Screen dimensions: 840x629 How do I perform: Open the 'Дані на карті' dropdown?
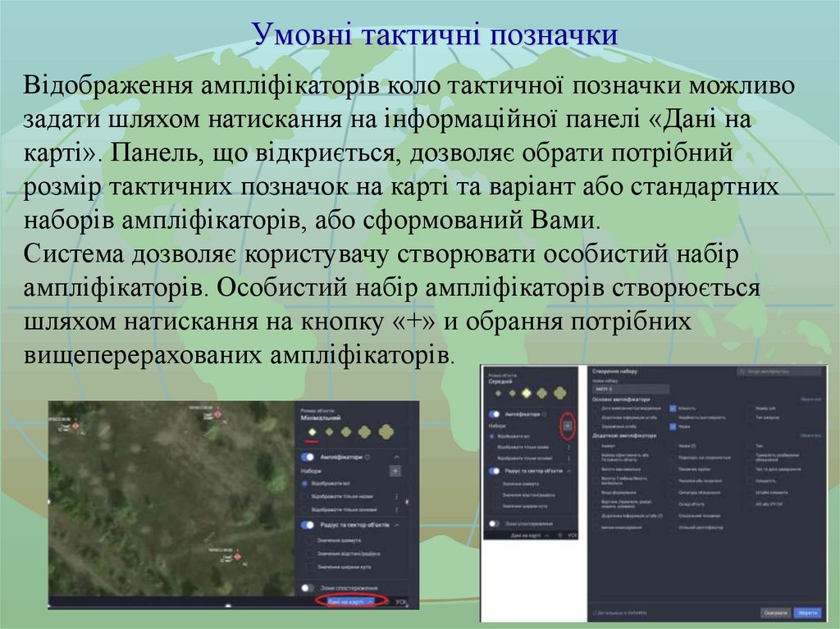coord(353,599)
